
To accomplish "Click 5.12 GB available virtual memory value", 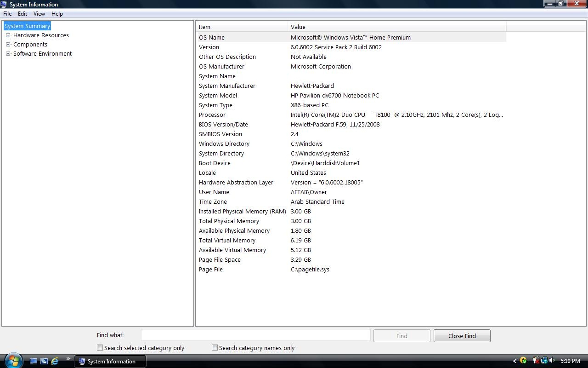I will [x=301, y=250].
